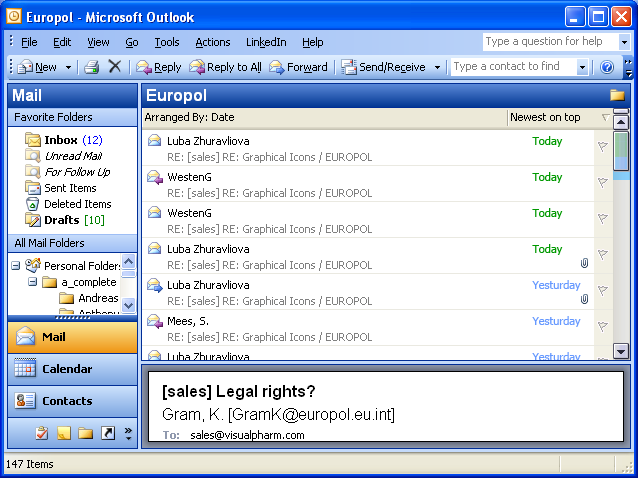Open Microsoft Office Help question mark icon

pos(607,67)
